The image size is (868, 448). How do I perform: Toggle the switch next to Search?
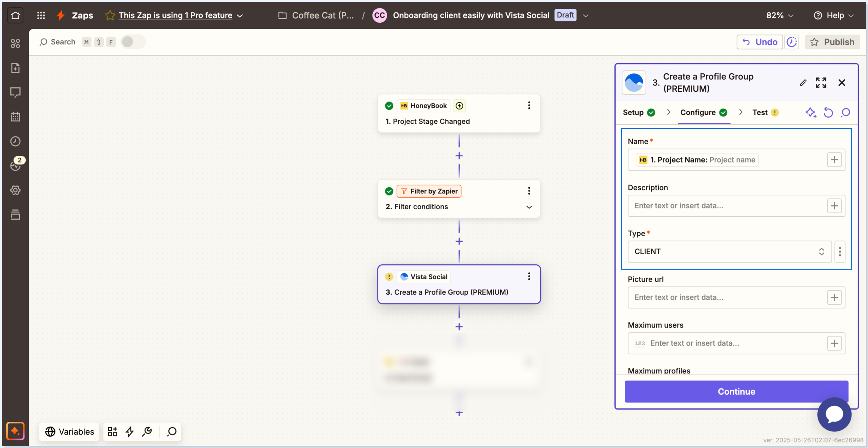(133, 42)
